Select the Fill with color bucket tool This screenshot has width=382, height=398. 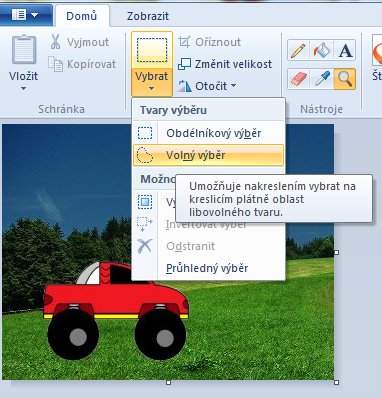click(x=321, y=50)
